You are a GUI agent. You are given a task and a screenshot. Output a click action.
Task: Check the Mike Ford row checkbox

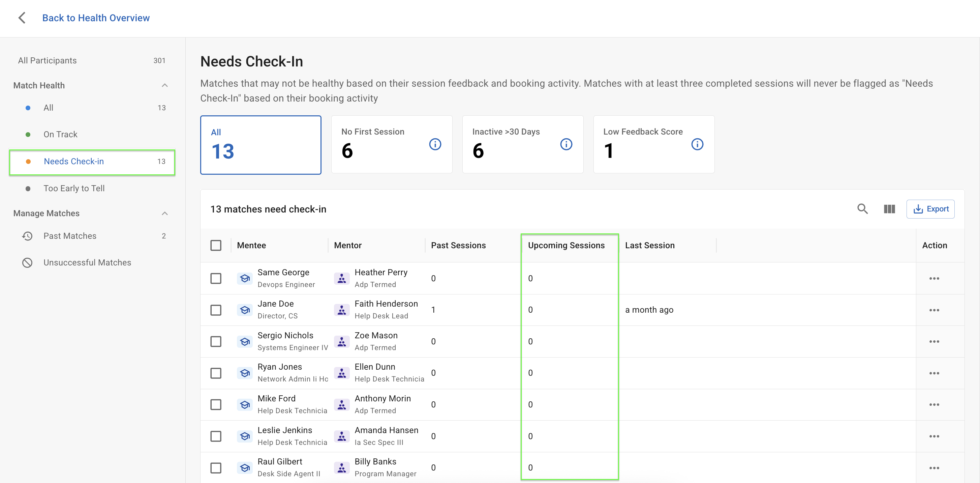click(x=216, y=405)
